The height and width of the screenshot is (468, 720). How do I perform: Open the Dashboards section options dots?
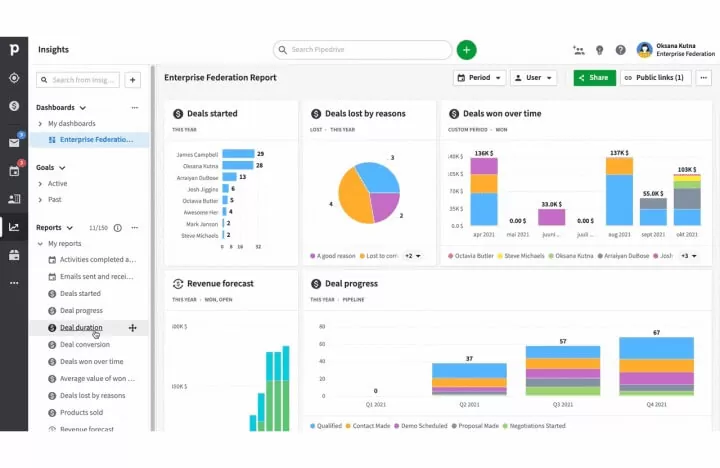coord(135,107)
